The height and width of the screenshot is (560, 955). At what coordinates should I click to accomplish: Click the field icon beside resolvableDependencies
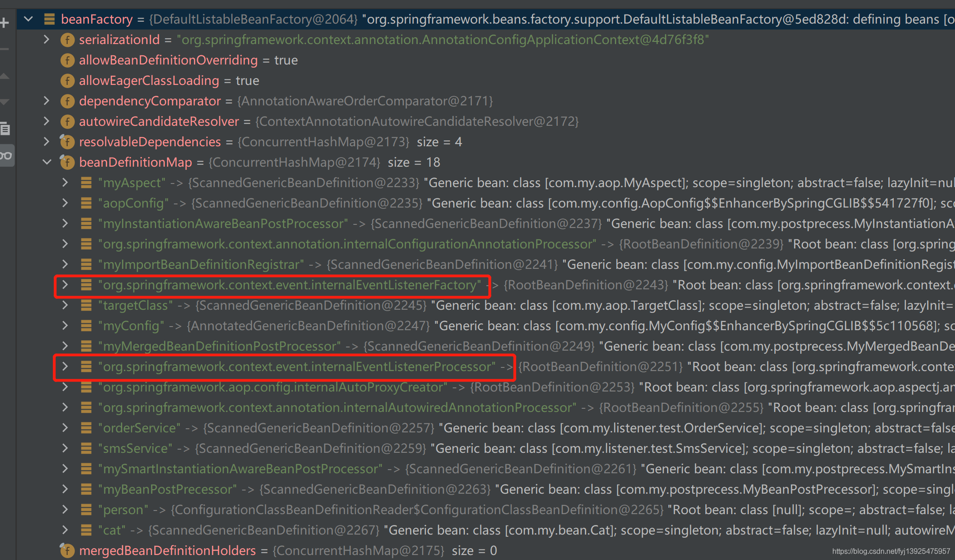click(x=67, y=142)
